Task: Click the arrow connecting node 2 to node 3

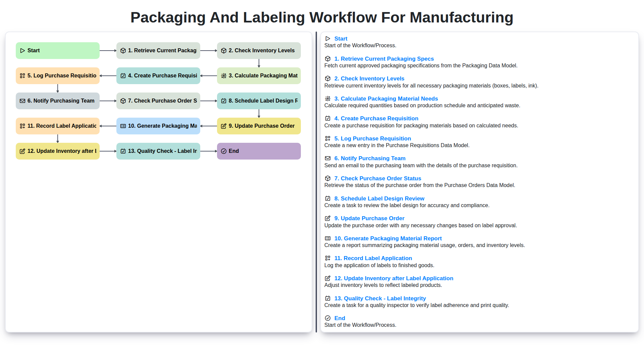Action: pyautogui.click(x=259, y=63)
